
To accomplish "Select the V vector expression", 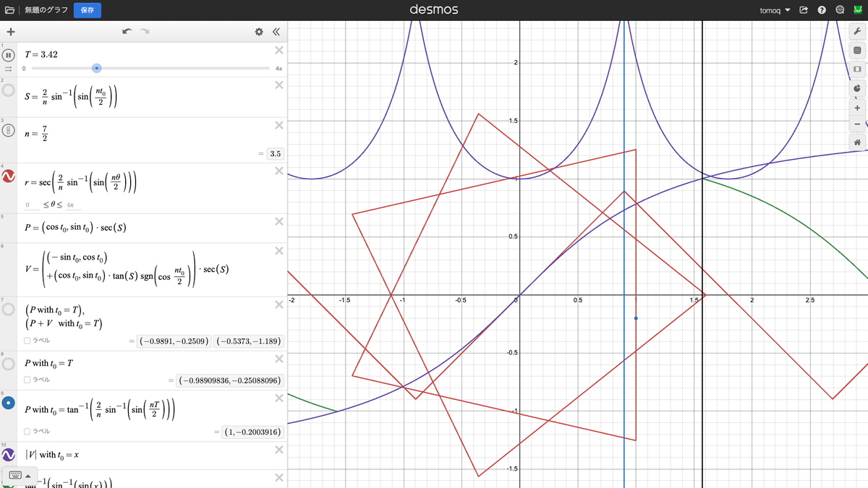I will point(127,269).
